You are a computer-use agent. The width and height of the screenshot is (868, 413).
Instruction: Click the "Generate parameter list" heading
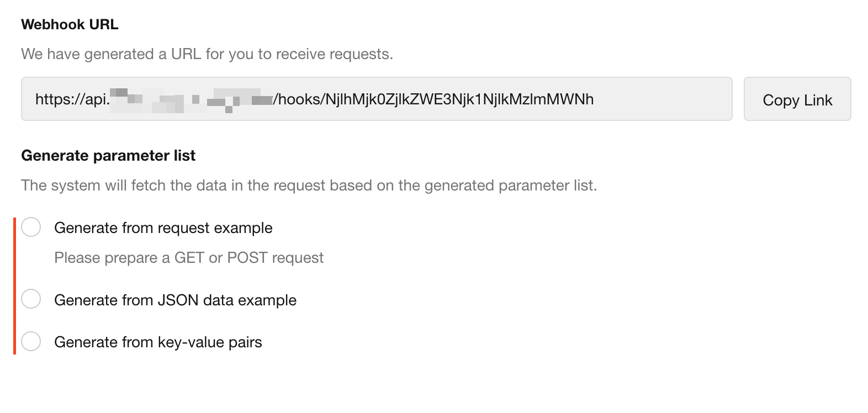click(108, 156)
